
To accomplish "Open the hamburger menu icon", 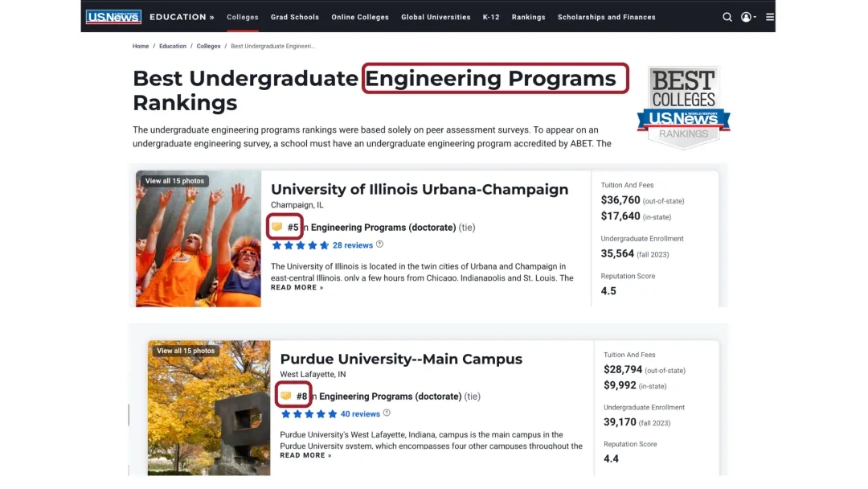I will (x=770, y=17).
